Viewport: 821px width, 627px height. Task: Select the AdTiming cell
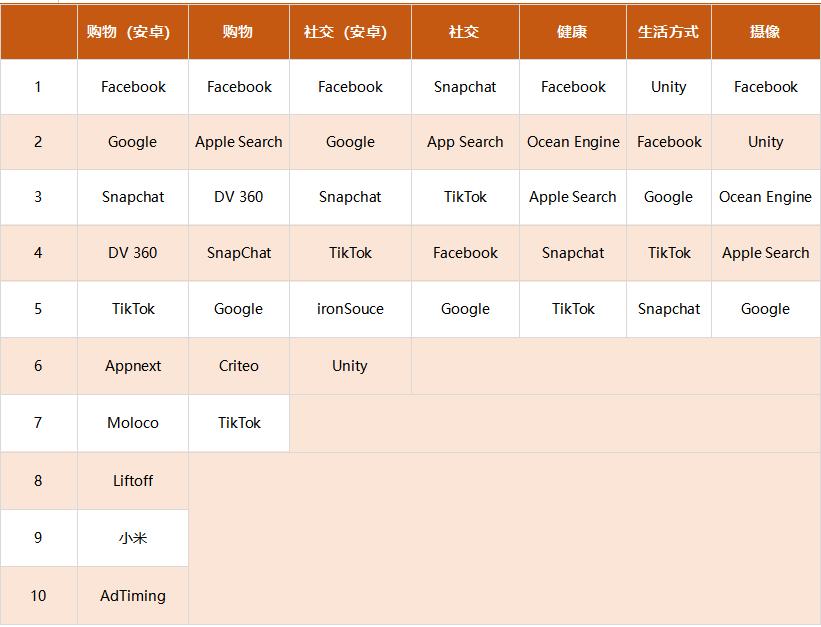[133, 596]
